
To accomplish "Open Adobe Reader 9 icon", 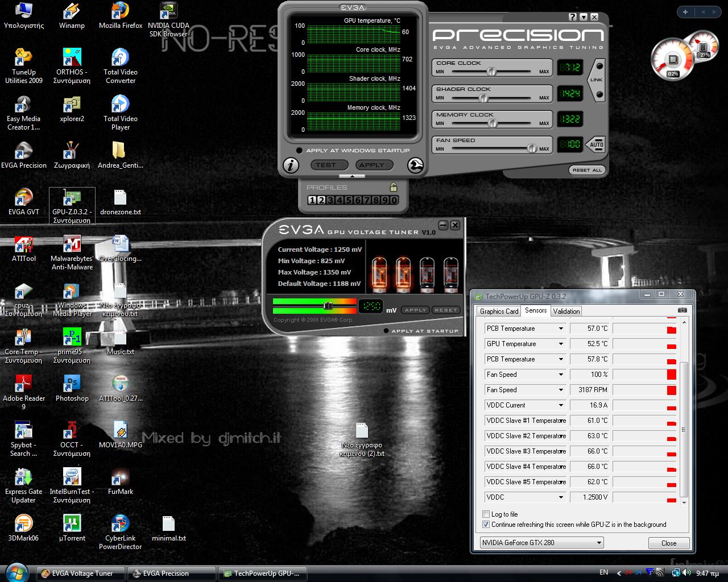I will click(24, 393).
